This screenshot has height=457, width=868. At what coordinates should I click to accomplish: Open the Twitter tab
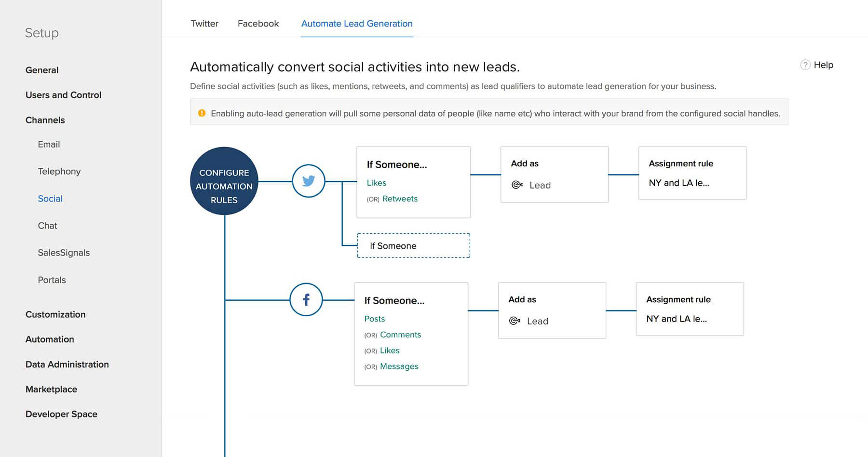(204, 24)
